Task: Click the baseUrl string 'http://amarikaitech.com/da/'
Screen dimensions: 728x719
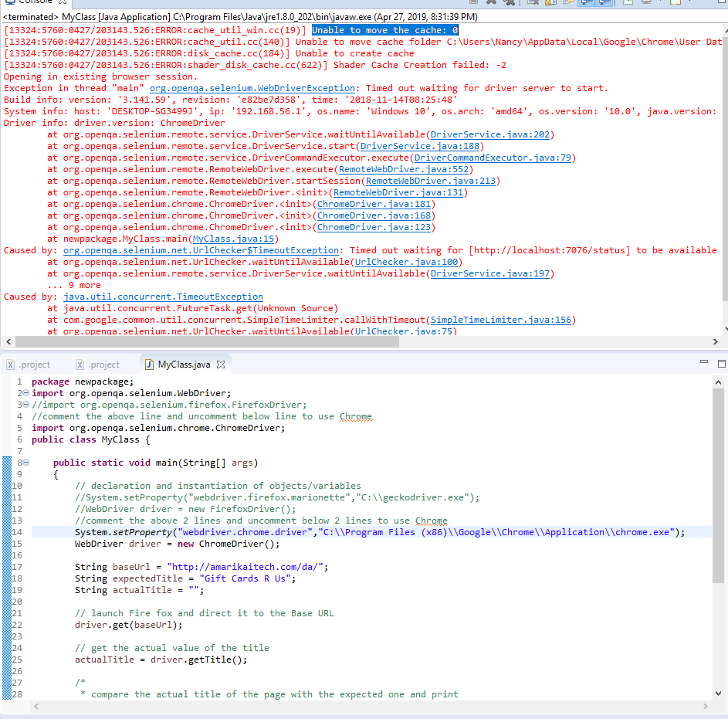Action: [x=245, y=567]
